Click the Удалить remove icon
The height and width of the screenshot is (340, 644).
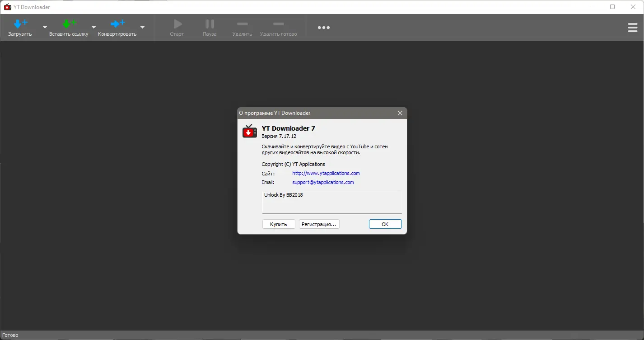pyautogui.click(x=243, y=24)
